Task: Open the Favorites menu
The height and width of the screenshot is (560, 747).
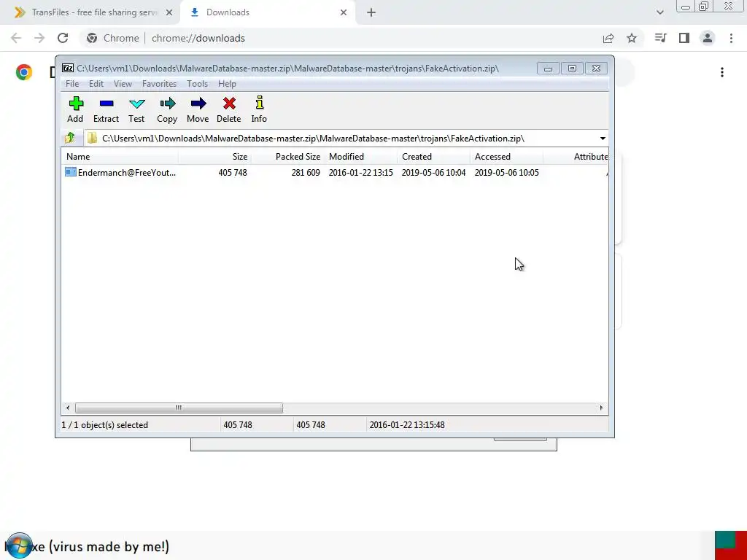Action: coord(159,84)
